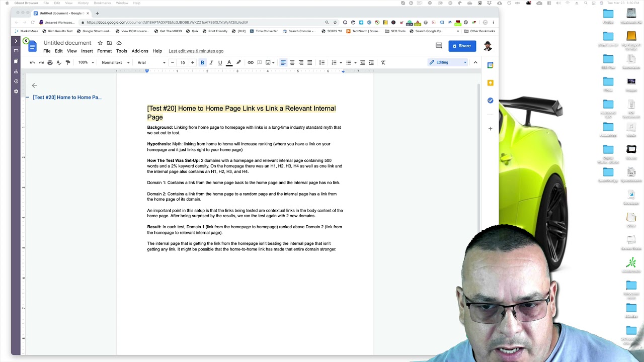The image size is (644, 362).
Task: Collapse the menus with the up chevron
Action: coord(475,62)
